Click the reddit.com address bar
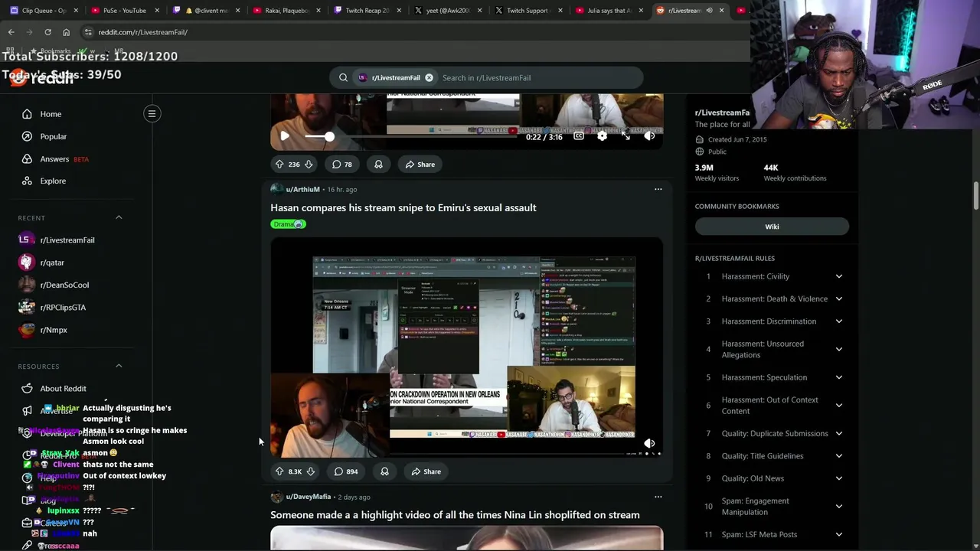Screen dimensions: 980x551 [x=413, y=32]
